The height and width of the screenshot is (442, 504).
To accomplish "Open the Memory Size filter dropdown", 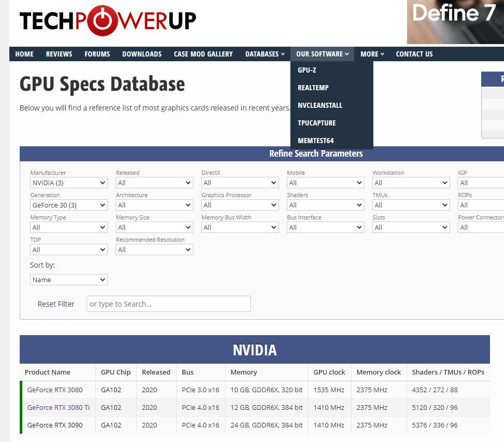I will tap(155, 227).
